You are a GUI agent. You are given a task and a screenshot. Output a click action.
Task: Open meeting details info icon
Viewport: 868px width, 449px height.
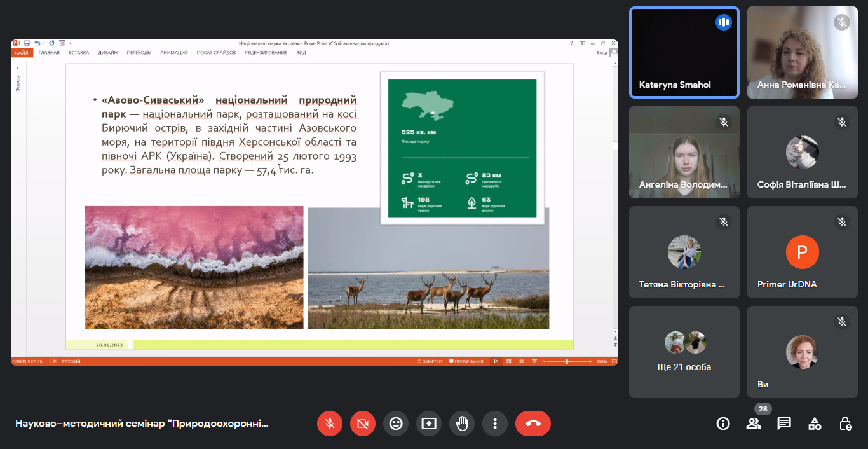tap(723, 424)
